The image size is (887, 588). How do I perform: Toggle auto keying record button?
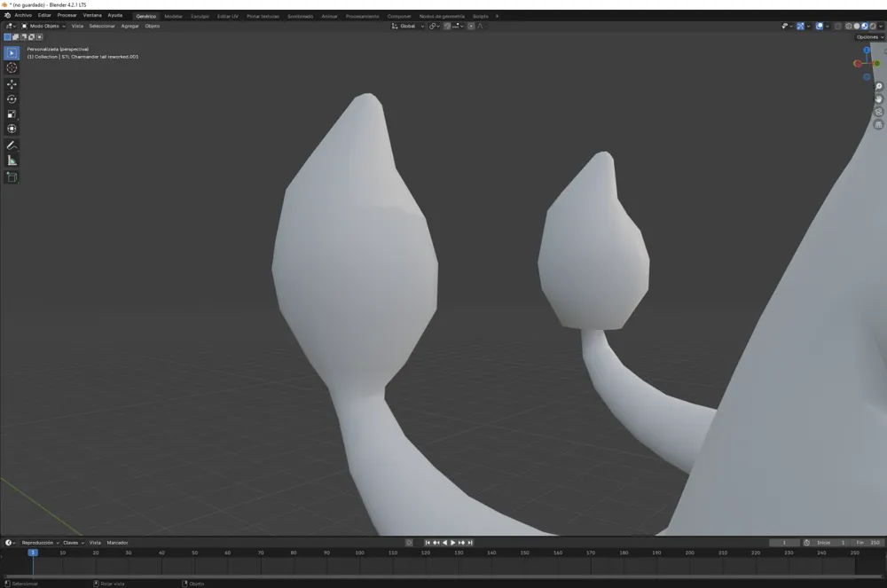409,542
